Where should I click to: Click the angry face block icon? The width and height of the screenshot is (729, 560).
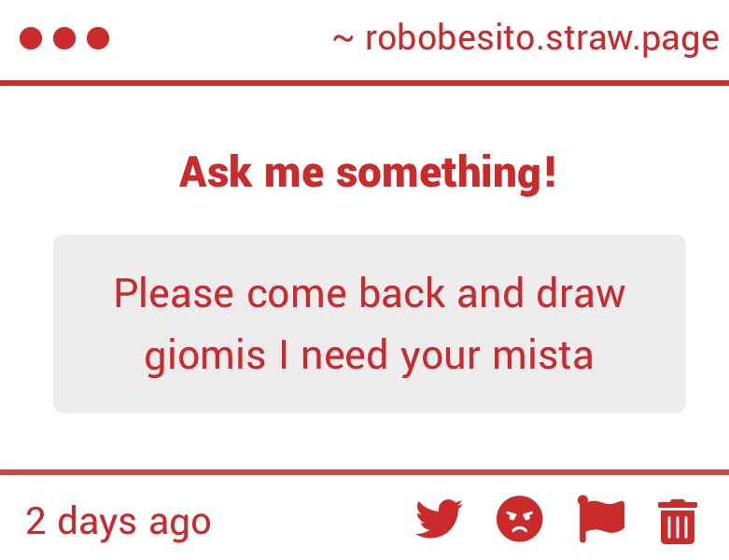click(519, 520)
